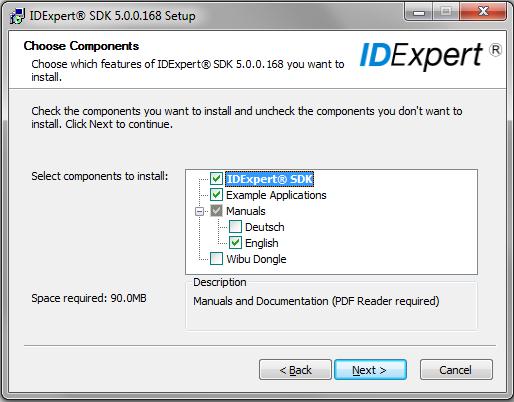Uncheck the Example Applications checkbox
The height and width of the screenshot is (402, 514).
click(x=216, y=195)
